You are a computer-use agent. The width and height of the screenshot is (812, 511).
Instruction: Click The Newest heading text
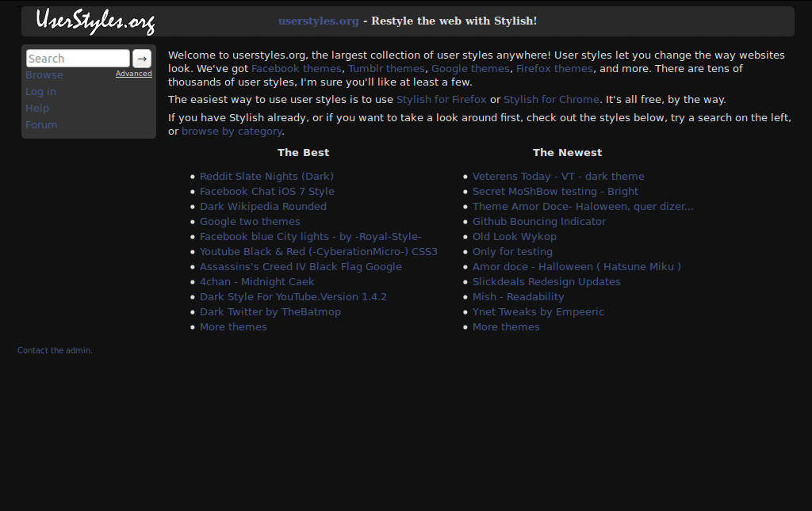[567, 153]
